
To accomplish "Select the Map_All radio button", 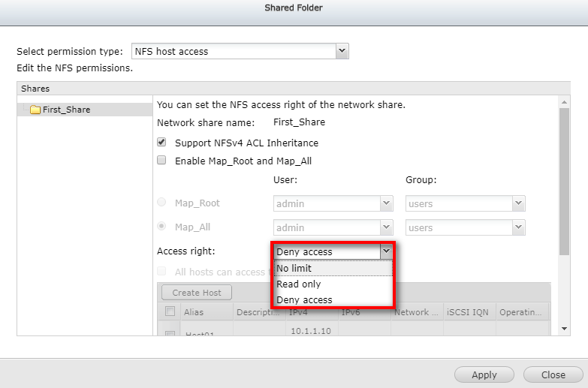I will point(162,227).
